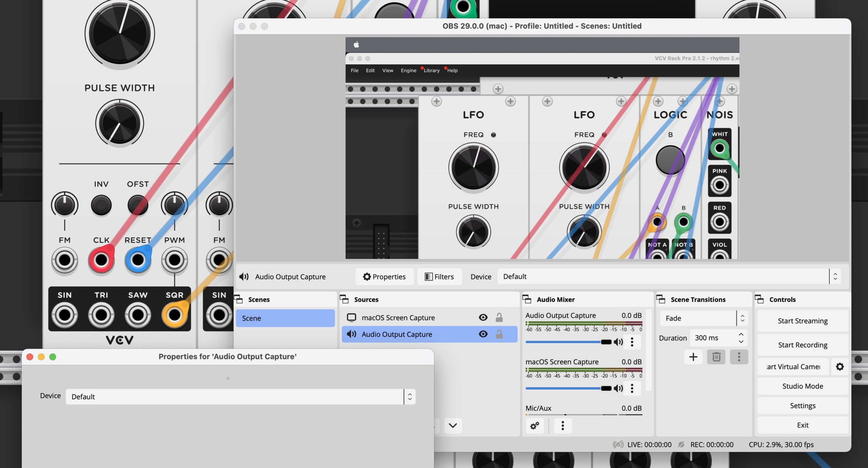Click the macOS Screen Capture options menu icon
This screenshot has height=468, width=868.
(x=632, y=388)
